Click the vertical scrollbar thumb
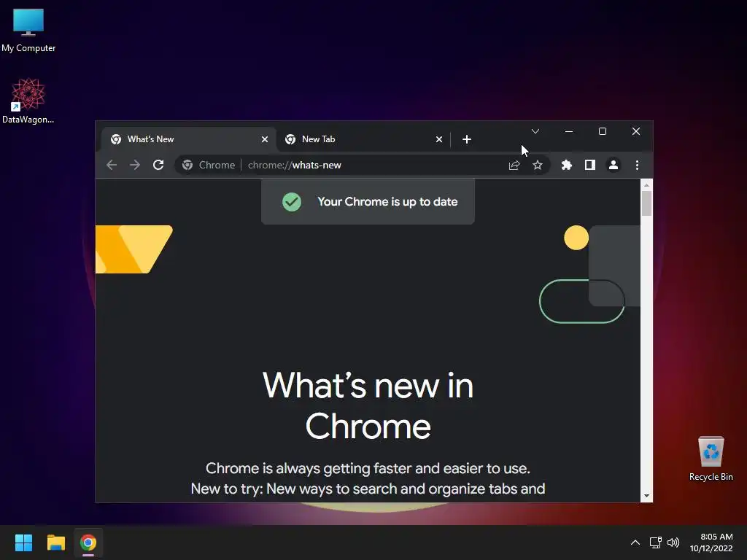The height and width of the screenshot is (560, 747). tap(646, 203)
